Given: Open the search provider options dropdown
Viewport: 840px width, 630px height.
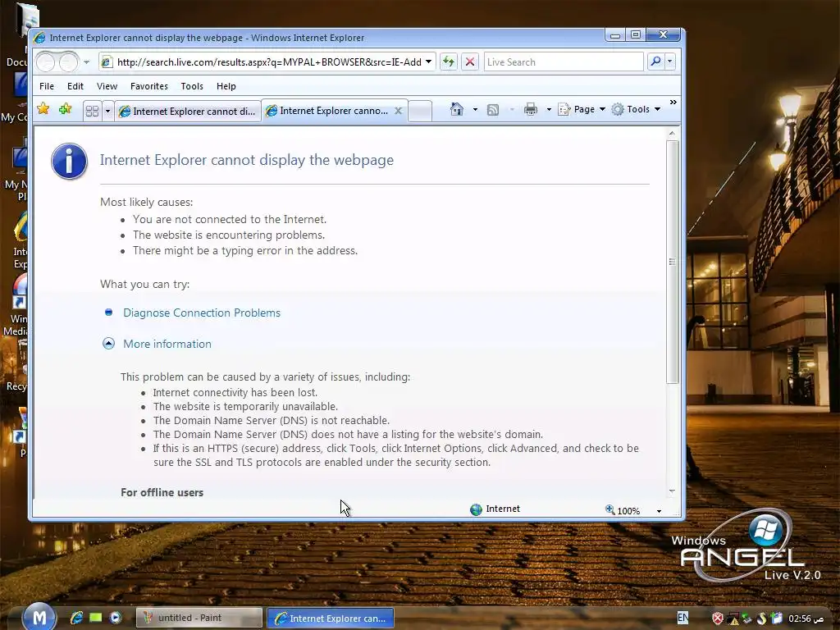Looking at the screenshot, I should [669, 62].
